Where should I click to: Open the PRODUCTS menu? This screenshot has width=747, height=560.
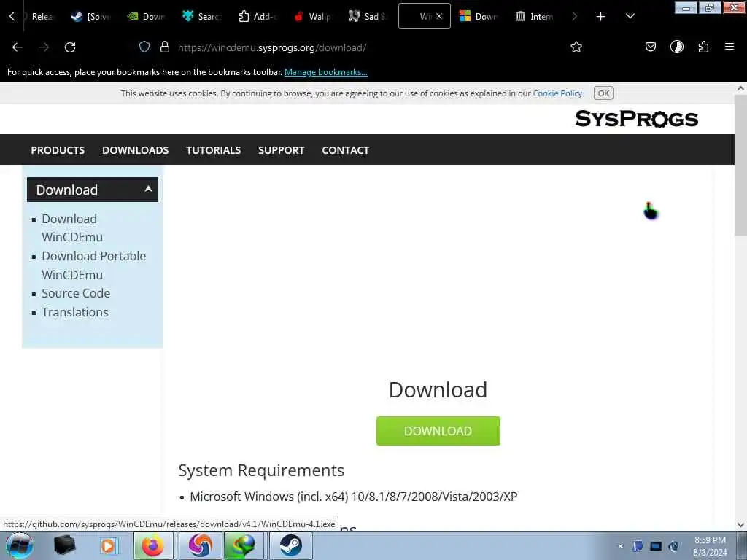pos(58,150)
